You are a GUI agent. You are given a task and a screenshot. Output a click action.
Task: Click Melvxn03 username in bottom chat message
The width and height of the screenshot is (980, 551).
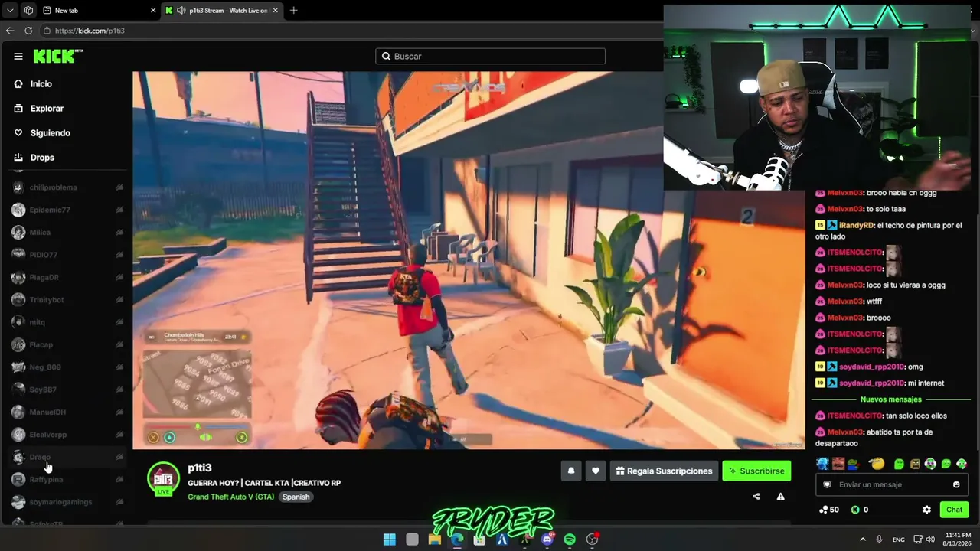(844, 432)
